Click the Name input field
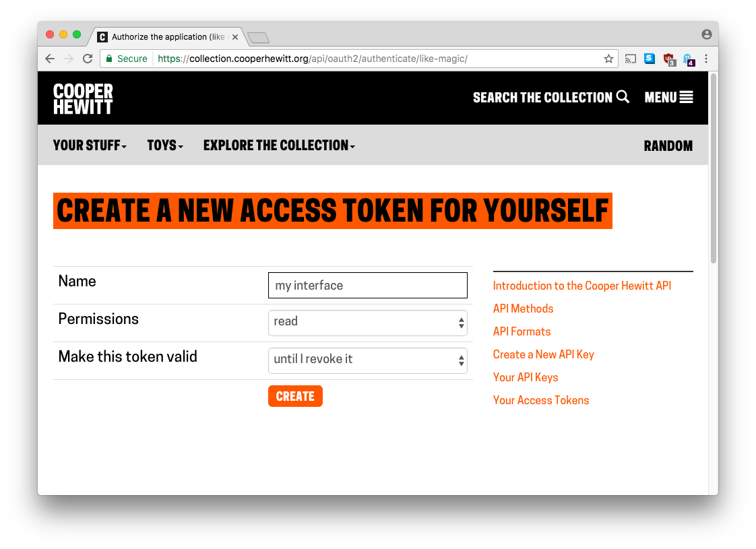The width and height of the screenshot is (756, 549). click(368, 286)
